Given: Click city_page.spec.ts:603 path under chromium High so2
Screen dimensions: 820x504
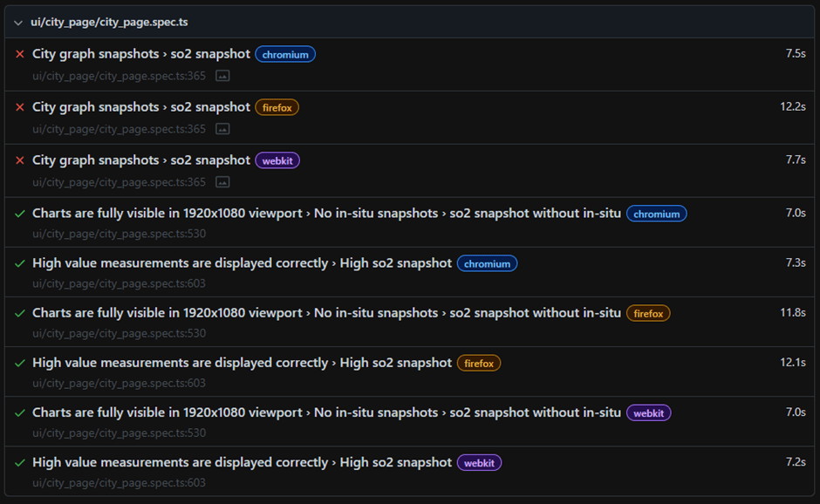Looking at the screenshot, I should [x=119, y=283].
